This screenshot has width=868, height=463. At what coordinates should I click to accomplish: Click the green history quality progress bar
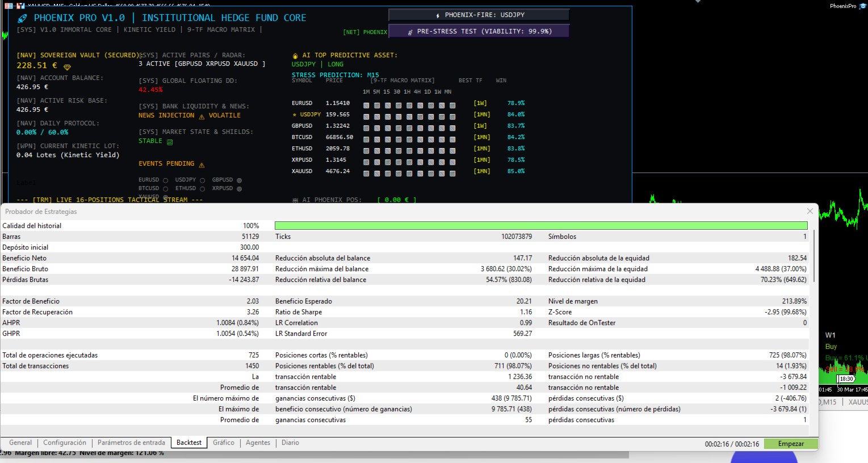540,226
